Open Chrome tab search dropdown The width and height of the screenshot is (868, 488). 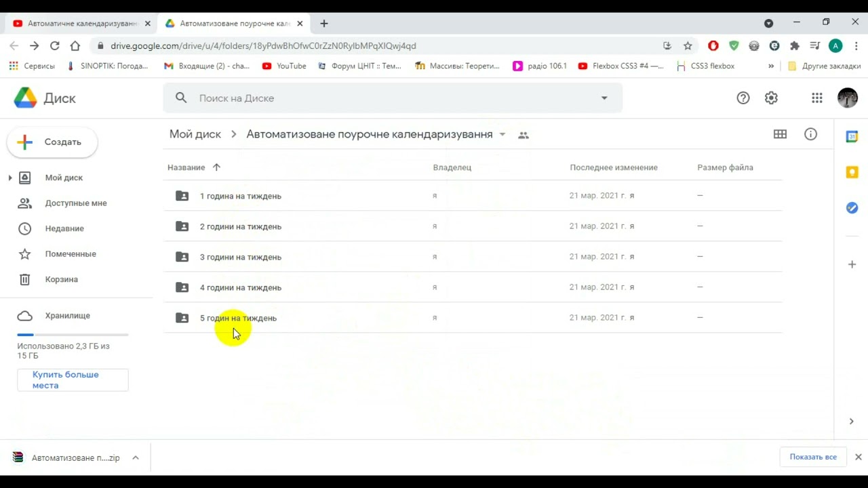tap(768, 23)
